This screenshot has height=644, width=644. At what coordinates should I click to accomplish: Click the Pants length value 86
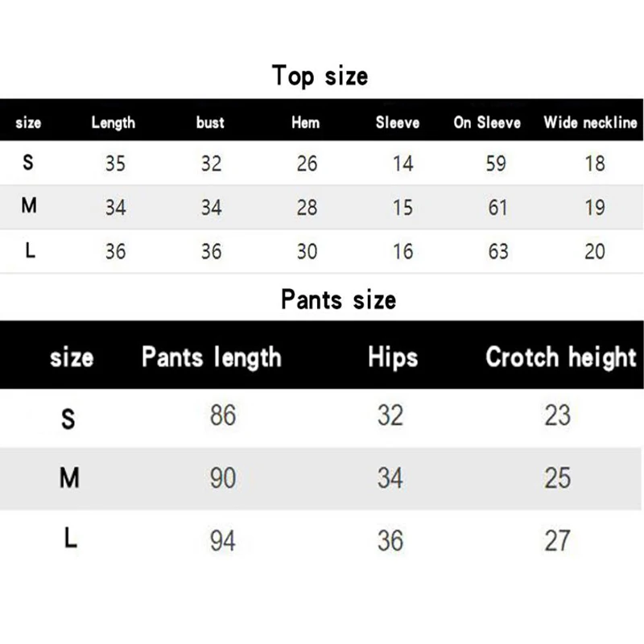(223, 415)
